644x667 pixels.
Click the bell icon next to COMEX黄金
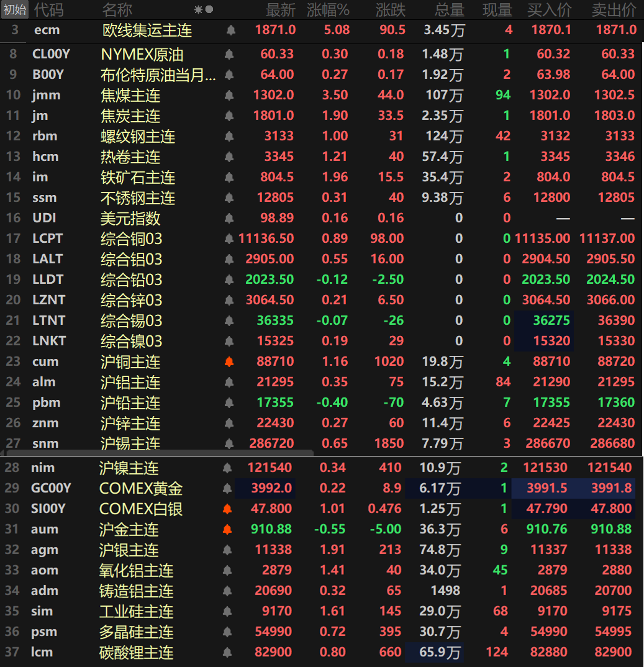click(227, 489)
